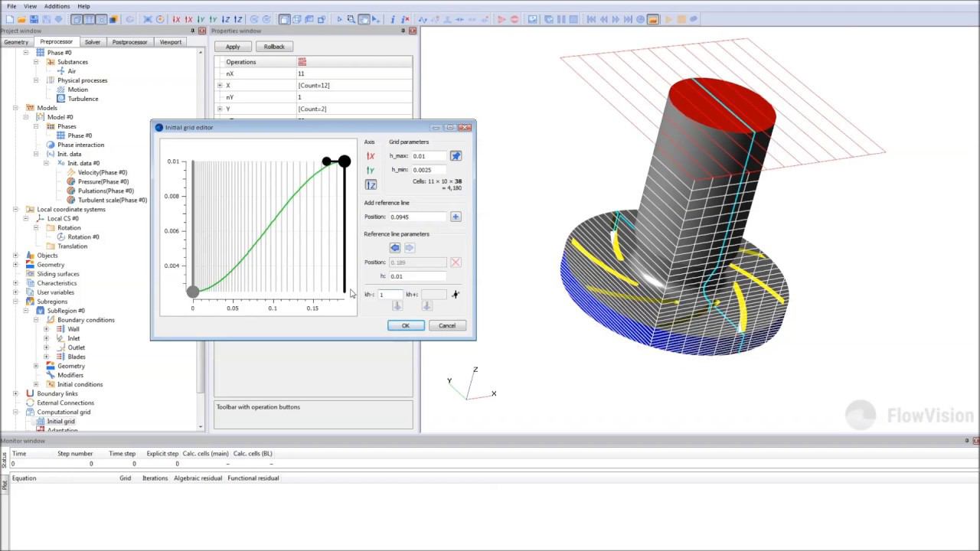The image size is (980, 551).
Task: Click the red stop calculation icon
Action: tap(514, 19)
